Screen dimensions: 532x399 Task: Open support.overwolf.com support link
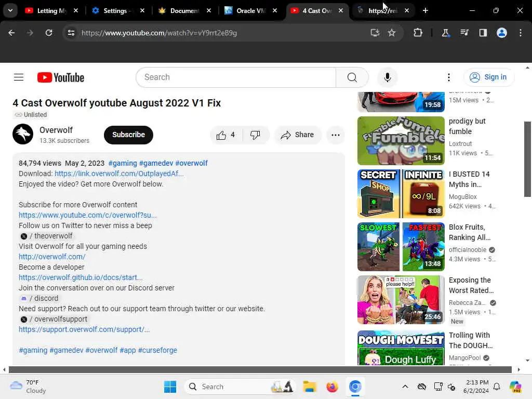84,329
